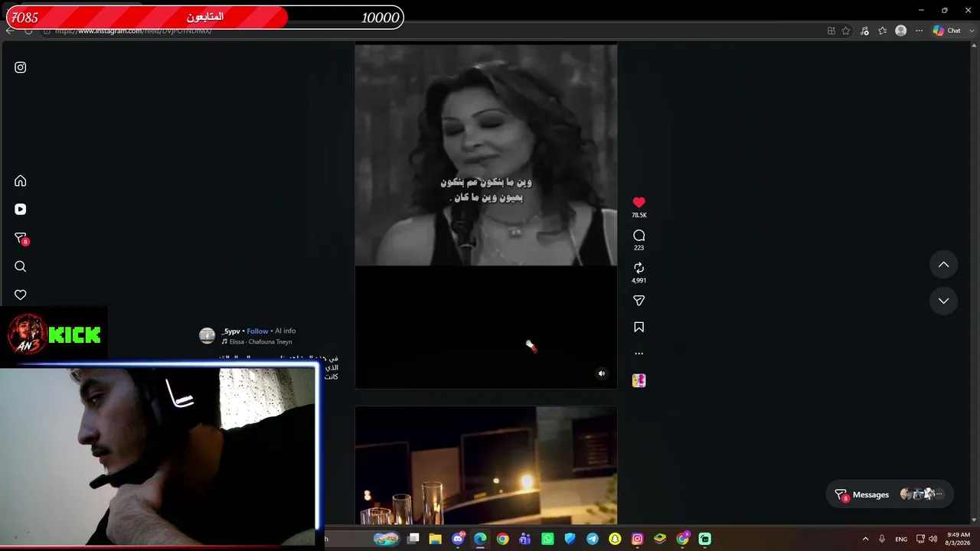The width and height of the screenshot is (980, 551).
Task: Open the browser profile avatar
Action: point(900,31)
